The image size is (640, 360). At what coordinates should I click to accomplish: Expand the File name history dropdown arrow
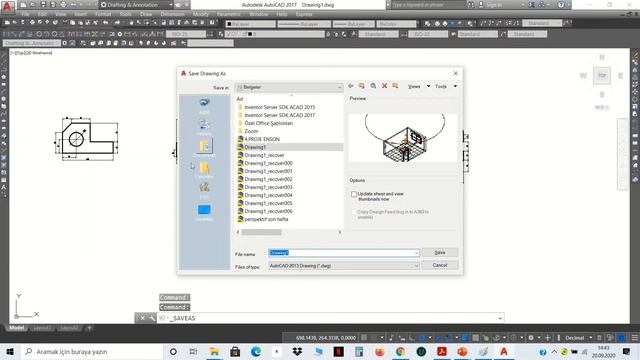(416, 253)
